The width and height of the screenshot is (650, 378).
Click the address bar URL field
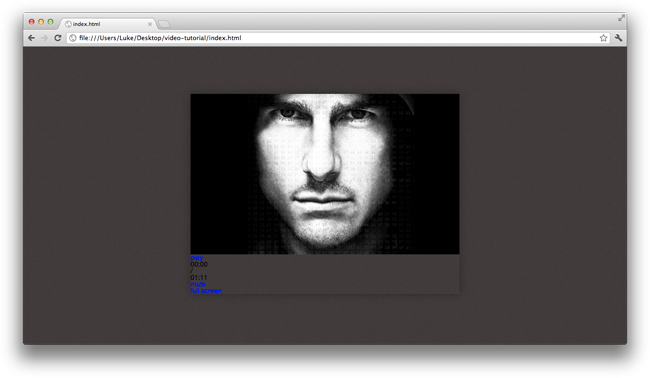[337, 38]
